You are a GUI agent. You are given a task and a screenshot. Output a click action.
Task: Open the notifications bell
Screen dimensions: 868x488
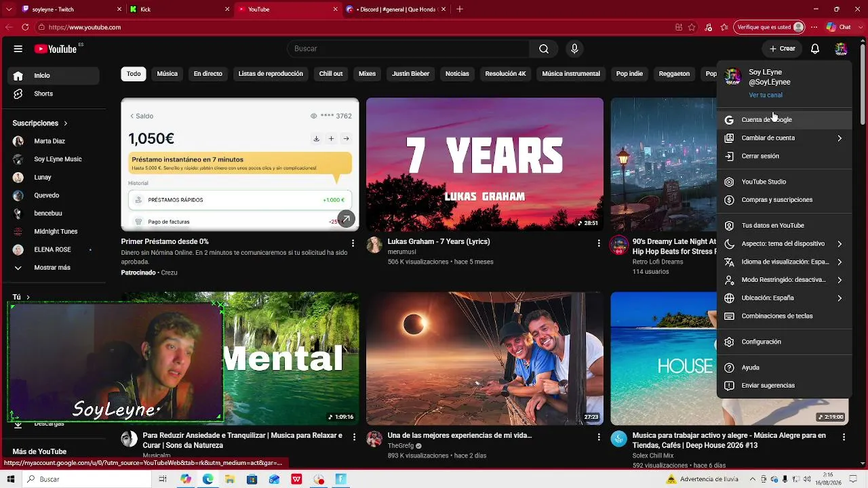point(815,49)
